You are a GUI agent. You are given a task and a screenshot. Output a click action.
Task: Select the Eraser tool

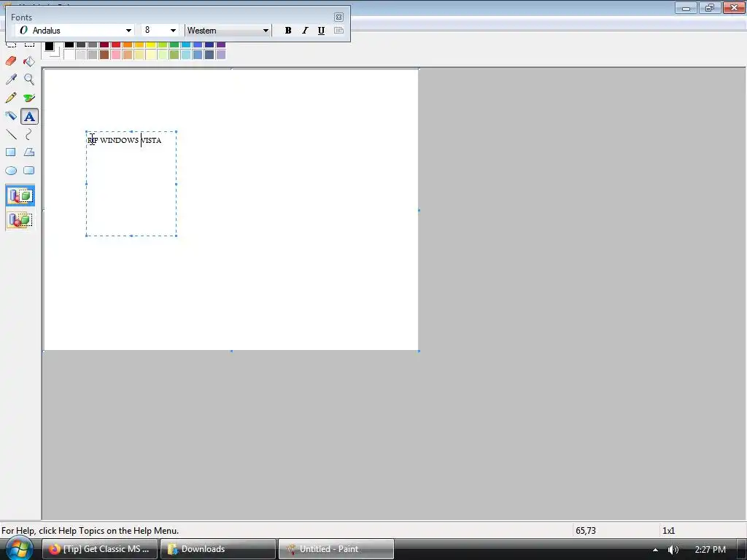tap(11, 61)
